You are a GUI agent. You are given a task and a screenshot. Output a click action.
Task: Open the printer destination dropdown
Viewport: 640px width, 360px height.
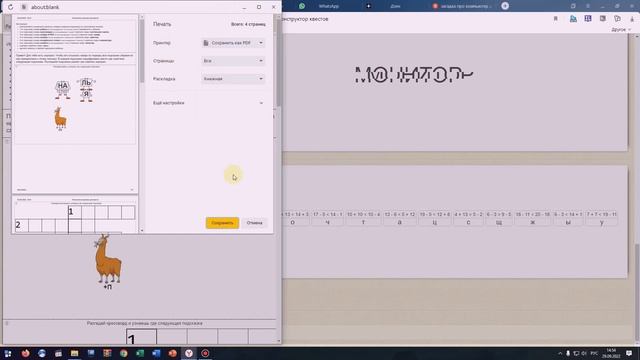(233, 43)
